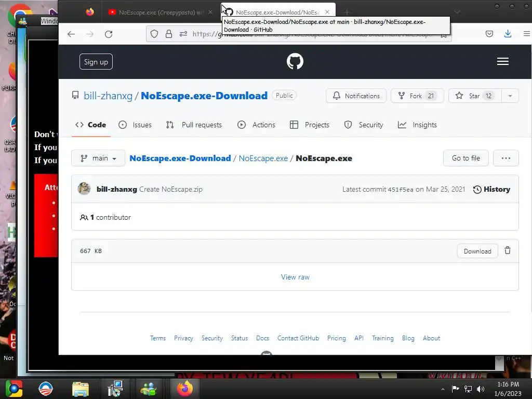Image resolution: width=532 pixels, height=399 pixels.
Task: Open the site permissions icon in the address bar
Action: pos(183,34)
